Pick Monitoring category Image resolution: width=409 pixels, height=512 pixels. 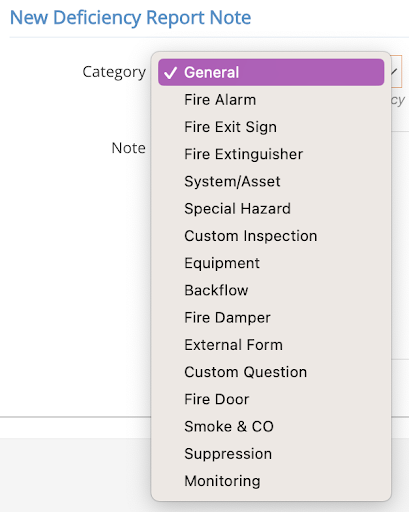point(271,481)
